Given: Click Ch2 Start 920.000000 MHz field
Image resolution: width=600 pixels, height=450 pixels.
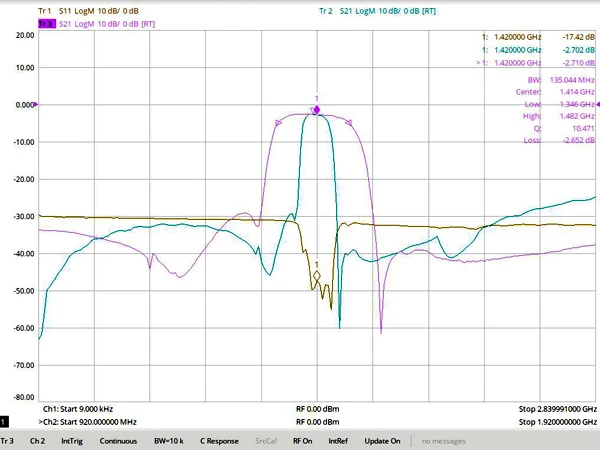Looking at the screenshot, I should click(x=88, y=422).
